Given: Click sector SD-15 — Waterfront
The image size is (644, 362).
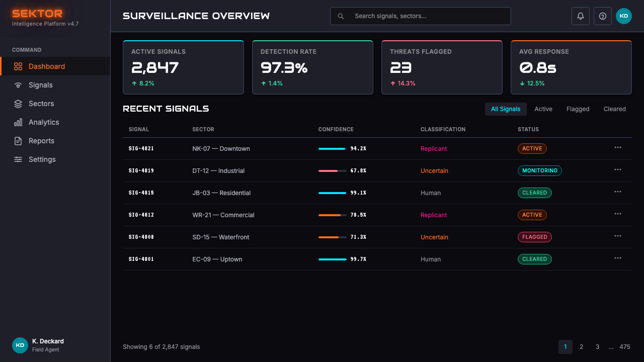Looking at the screenshot, I should [x=221, y=237].
